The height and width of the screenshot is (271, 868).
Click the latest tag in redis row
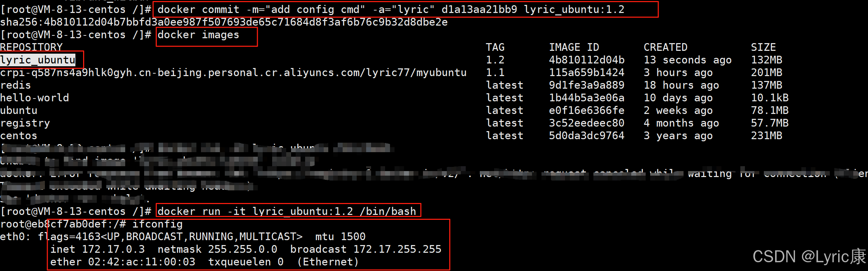coord(504,85)
